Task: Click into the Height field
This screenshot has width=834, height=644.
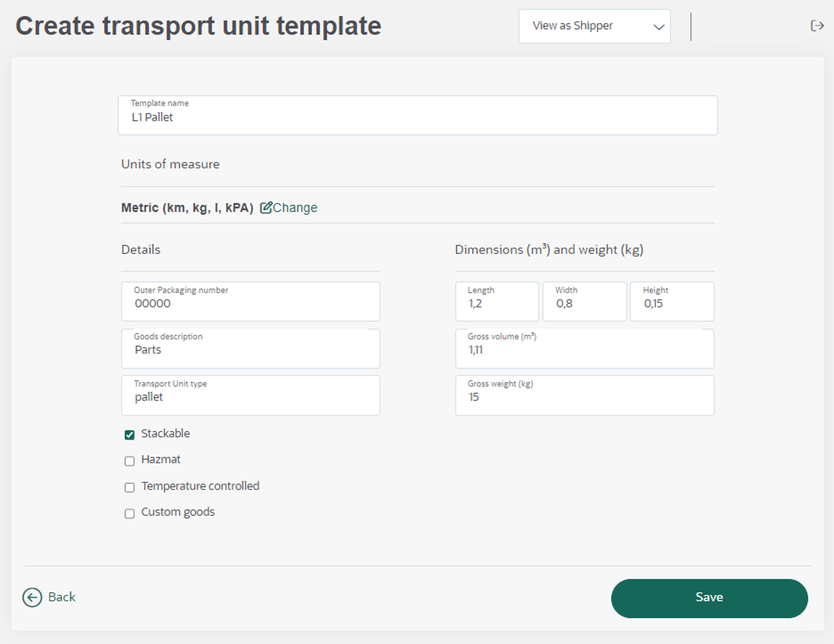Action: tap(672, 301)
